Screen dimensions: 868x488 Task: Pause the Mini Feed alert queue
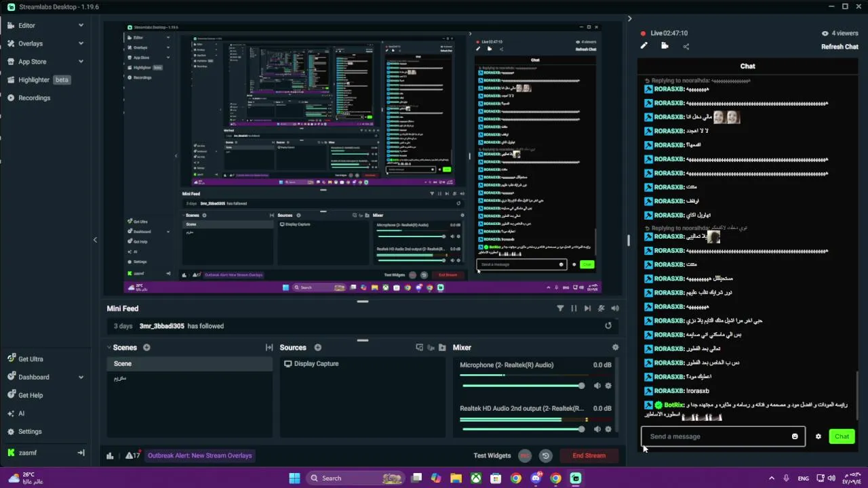(x=574, y=308)
